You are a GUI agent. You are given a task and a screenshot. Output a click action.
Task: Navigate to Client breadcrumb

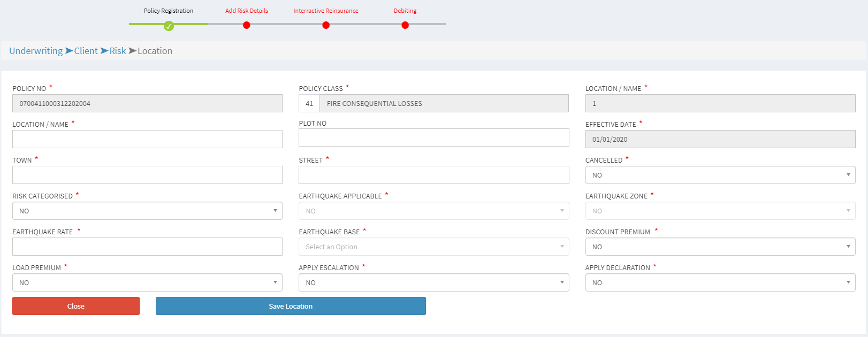coord(86,51)
